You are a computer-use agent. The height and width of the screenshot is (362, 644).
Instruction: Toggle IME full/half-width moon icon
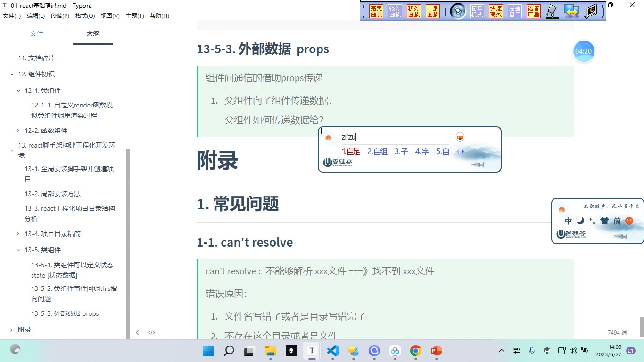(580, 221)
